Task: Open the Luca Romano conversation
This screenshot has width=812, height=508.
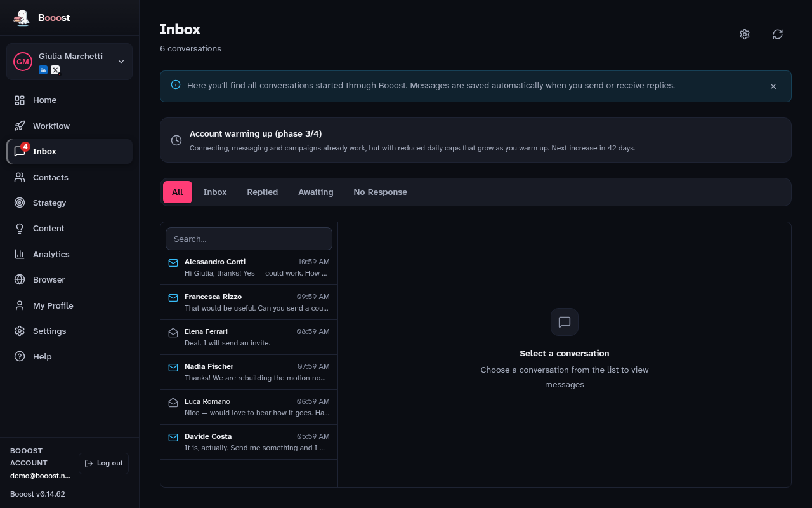Action: pyautogui.click(x=249, y=407)
